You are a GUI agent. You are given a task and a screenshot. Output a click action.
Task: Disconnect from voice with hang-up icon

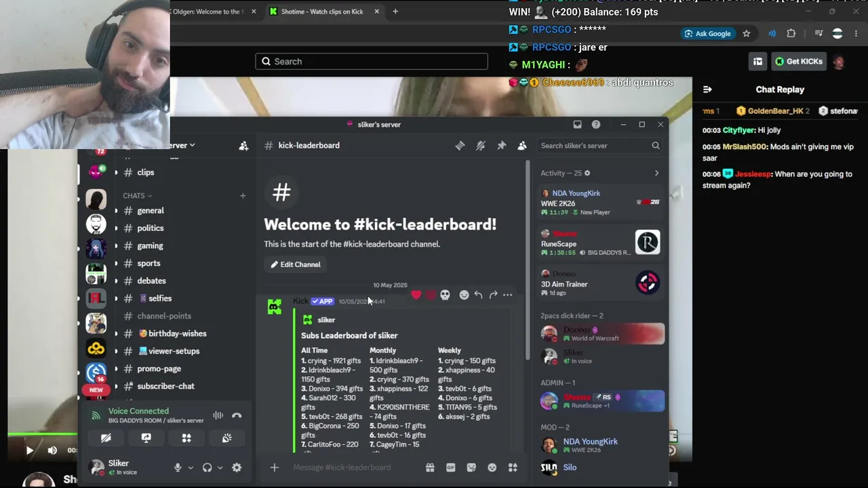(237, 415)
